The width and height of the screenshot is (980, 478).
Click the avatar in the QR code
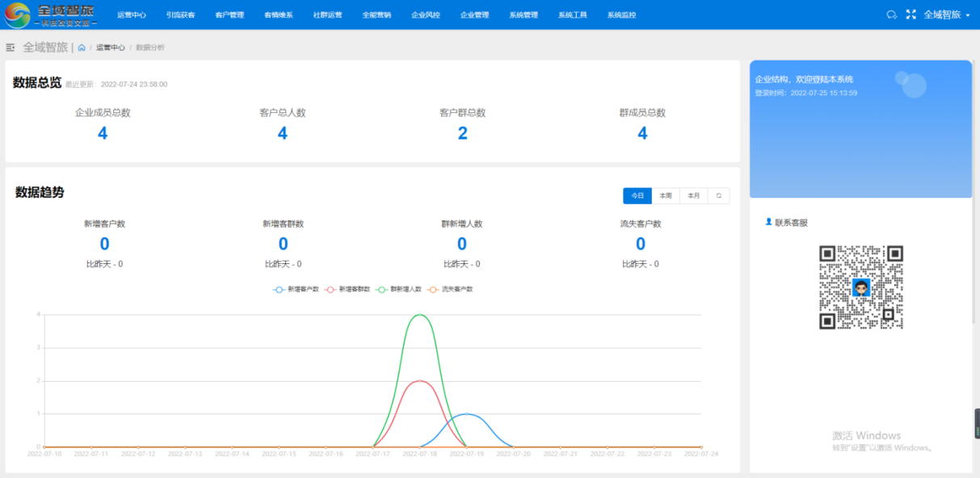tap(861, 287)
